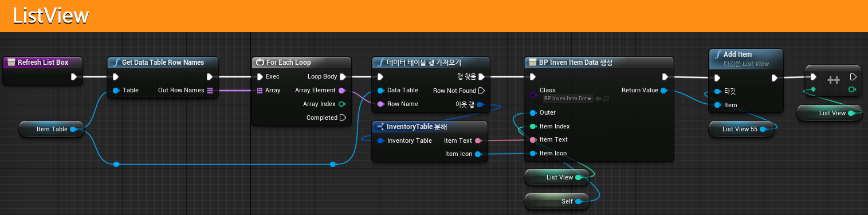Click the Row Name input pin
Screen dimensions: 868x215
(x=380, y=104)
